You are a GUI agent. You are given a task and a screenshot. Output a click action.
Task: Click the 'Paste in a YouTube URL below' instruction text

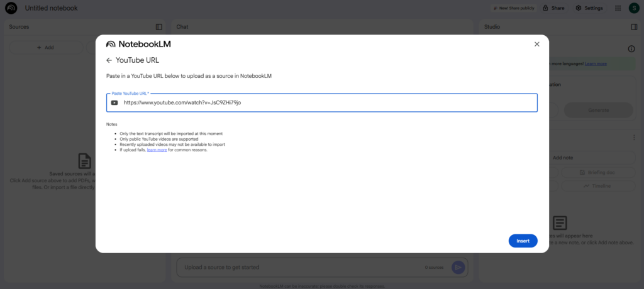click(x=189, y=76)
